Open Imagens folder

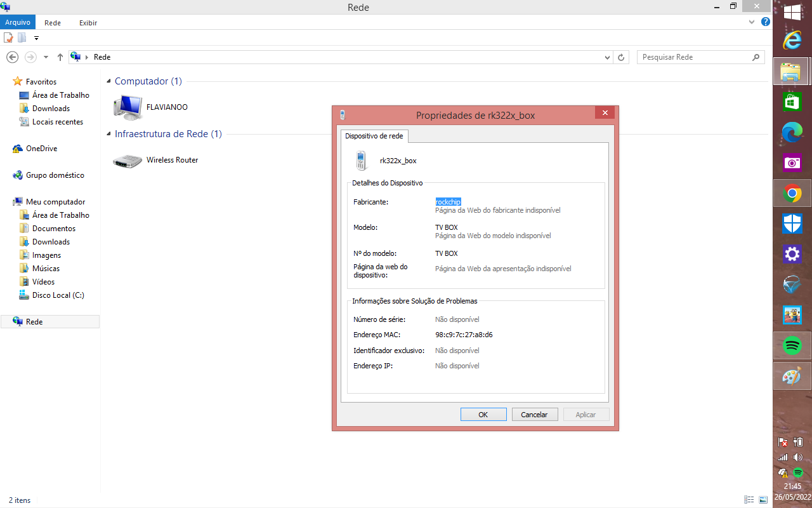[x=46, y=255]
